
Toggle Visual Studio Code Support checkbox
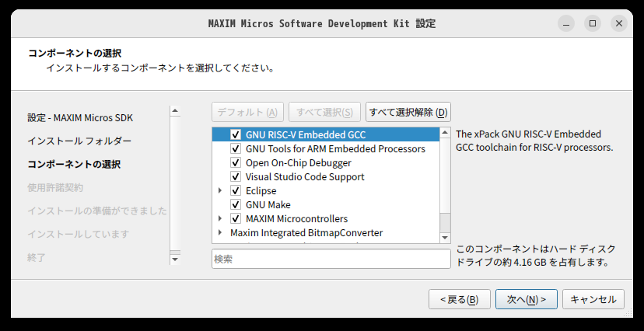click(x=236, y=176)
